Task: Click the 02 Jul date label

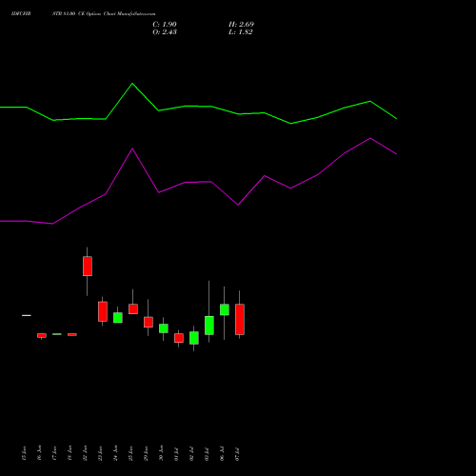Action: point(191,454)
